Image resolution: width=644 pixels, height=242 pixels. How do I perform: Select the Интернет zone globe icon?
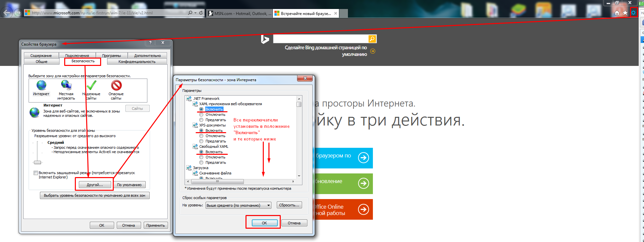[41, 85]
